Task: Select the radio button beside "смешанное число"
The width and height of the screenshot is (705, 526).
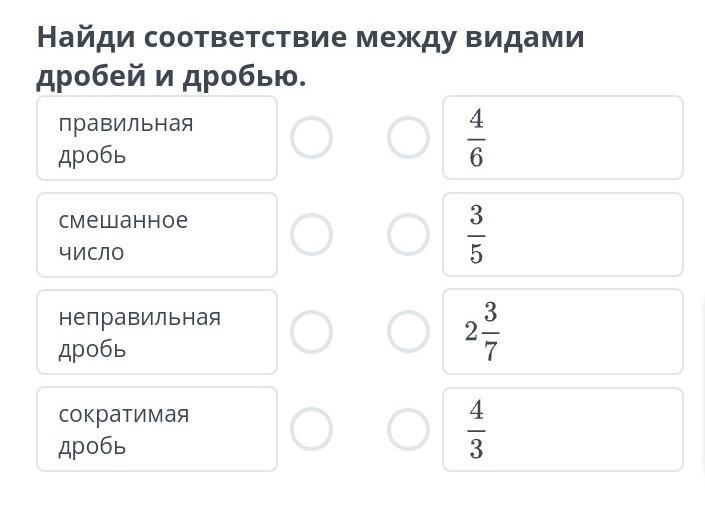Action: pos(311,235)
